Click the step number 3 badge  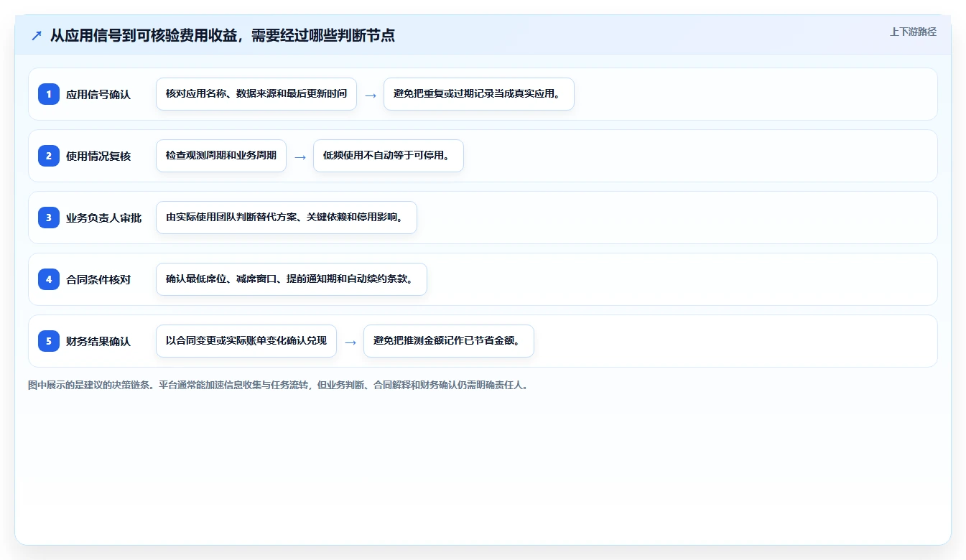(x=49, y=218)
